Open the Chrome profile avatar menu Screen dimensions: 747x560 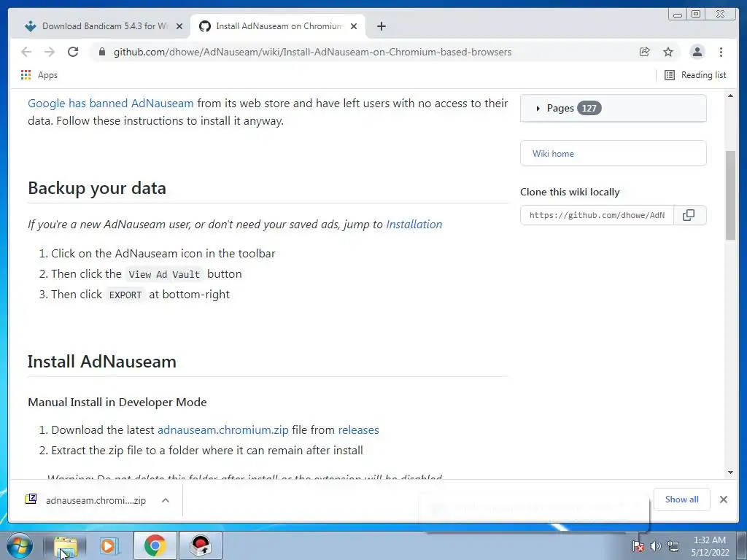click(697, 52)
